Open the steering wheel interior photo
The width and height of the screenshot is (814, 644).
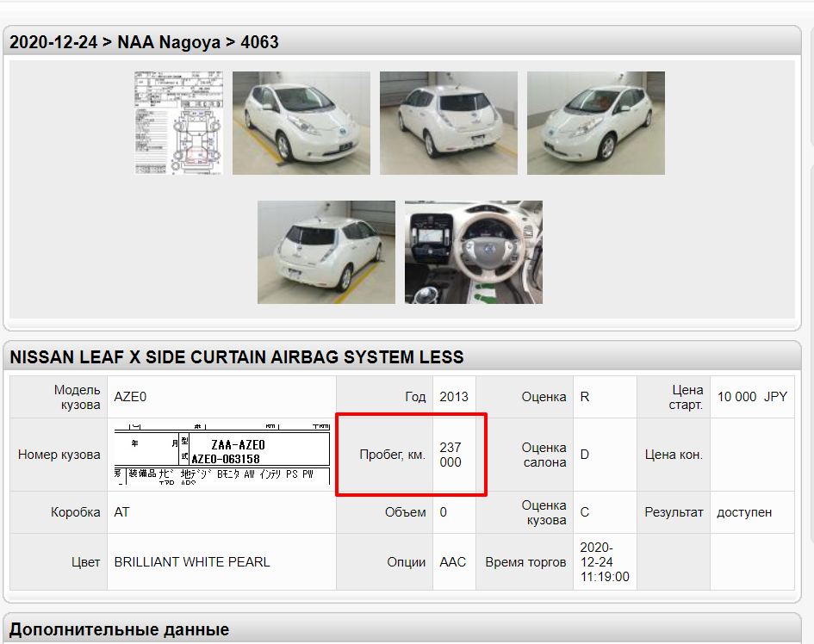click(474, 252)
